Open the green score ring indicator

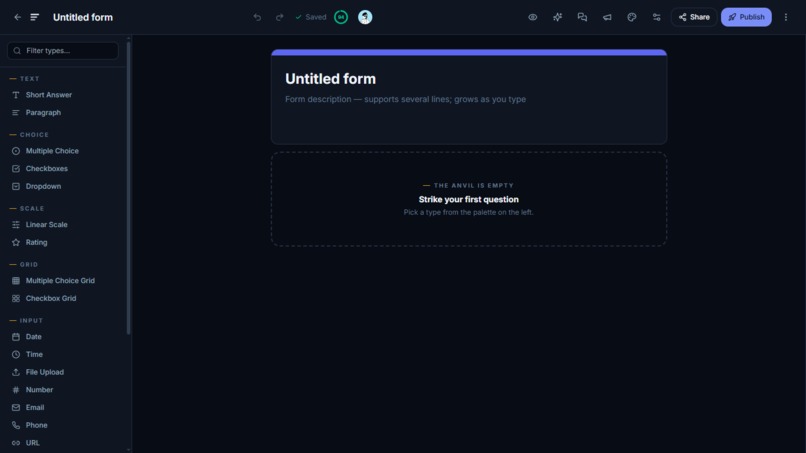[x=341, y=17]
